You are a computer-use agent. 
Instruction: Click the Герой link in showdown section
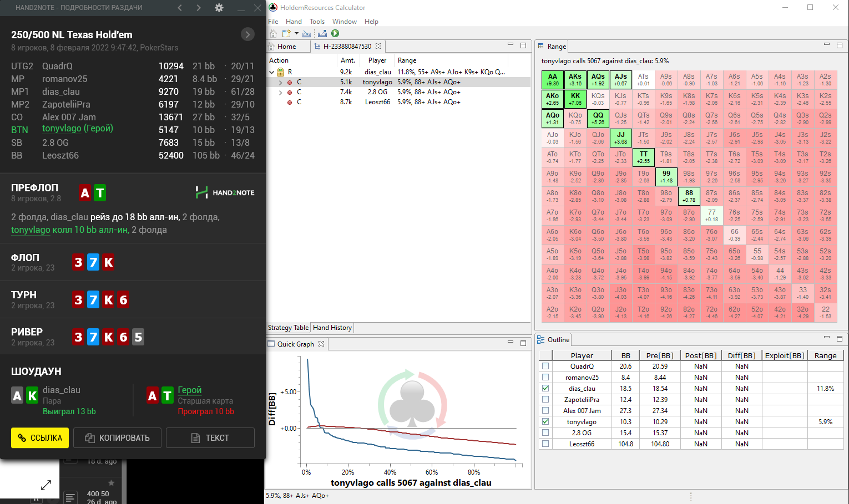(190, 390)
